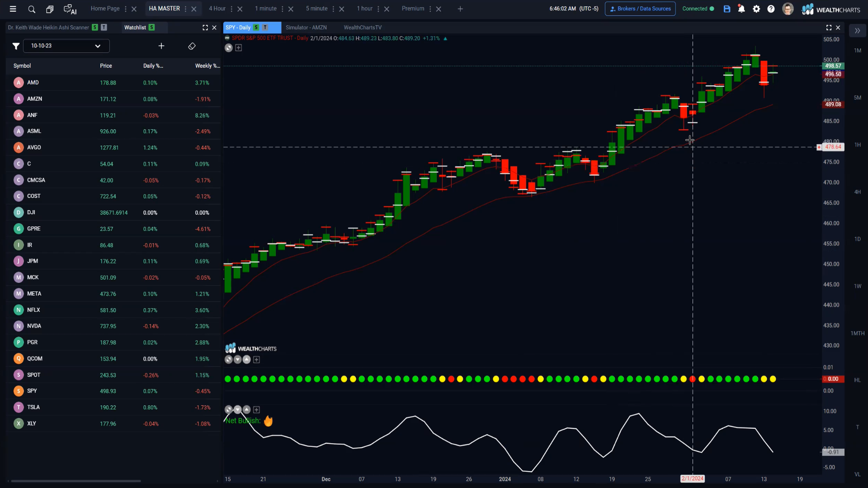Open the Simulator - AMZN tab
This screenshot has height=488, width=868.
pos(306,28)
